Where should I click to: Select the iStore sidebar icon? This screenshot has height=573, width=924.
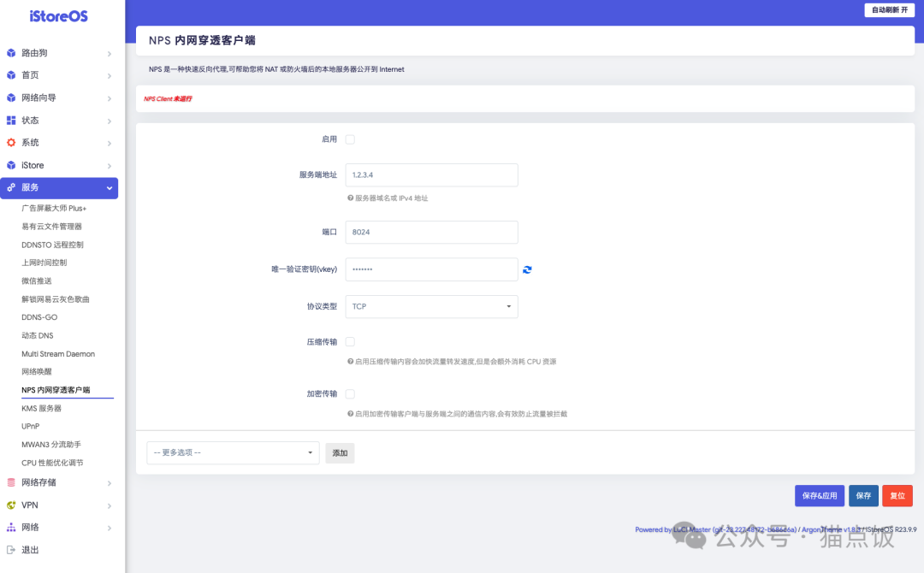pos(10,165)
